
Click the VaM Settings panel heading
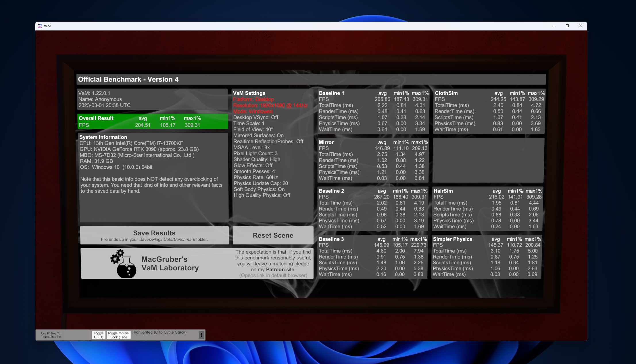[249, 93]
